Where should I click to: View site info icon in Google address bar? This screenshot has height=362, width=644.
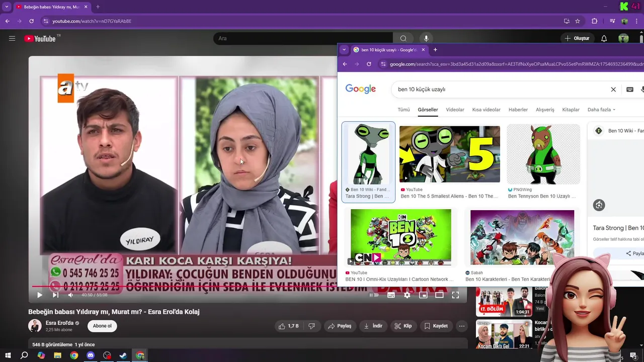[x=383, y=64]
